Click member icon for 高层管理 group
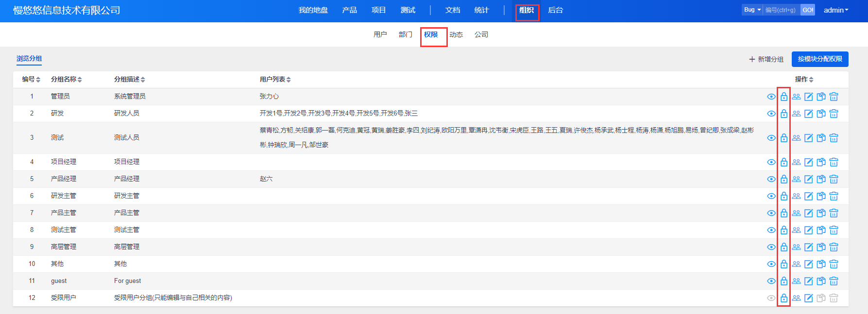This screenshot has width=868, height=314. tap(796, 247)
